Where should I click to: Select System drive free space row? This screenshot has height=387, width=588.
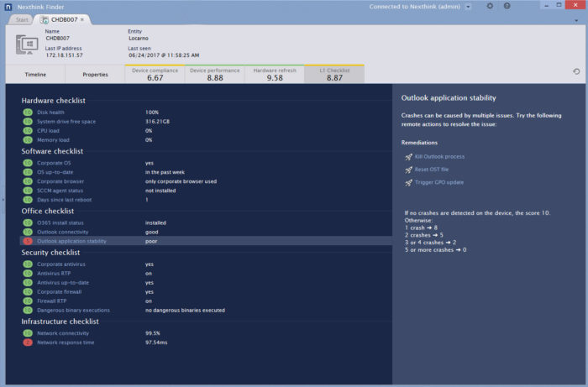coord(206,122)
